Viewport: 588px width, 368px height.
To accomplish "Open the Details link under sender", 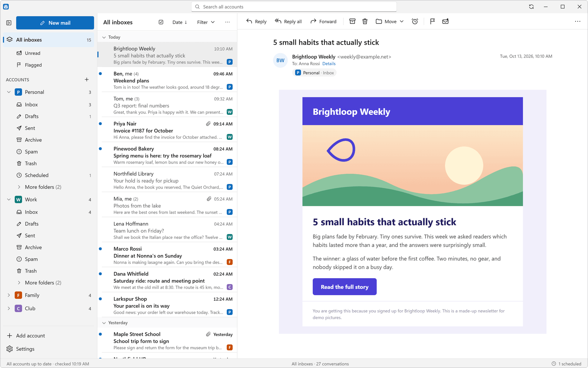I will (x=329, y=64).
